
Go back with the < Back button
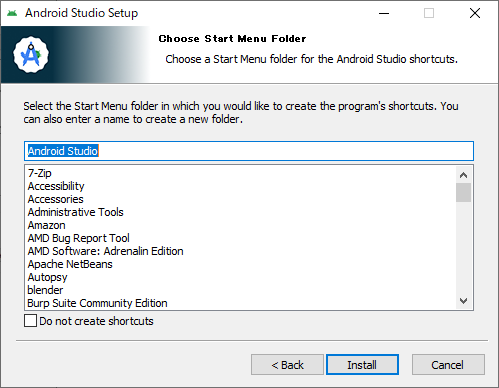(287, 365)
